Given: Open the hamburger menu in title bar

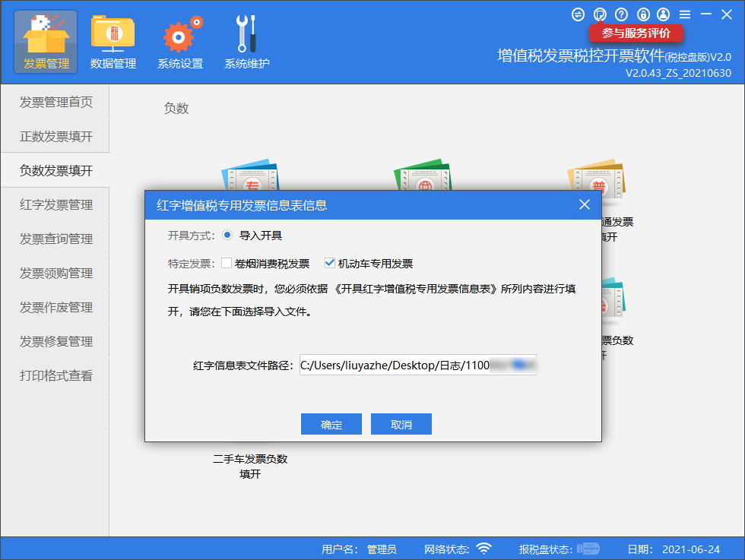Looking at the screenshot, I should (685, 14).
